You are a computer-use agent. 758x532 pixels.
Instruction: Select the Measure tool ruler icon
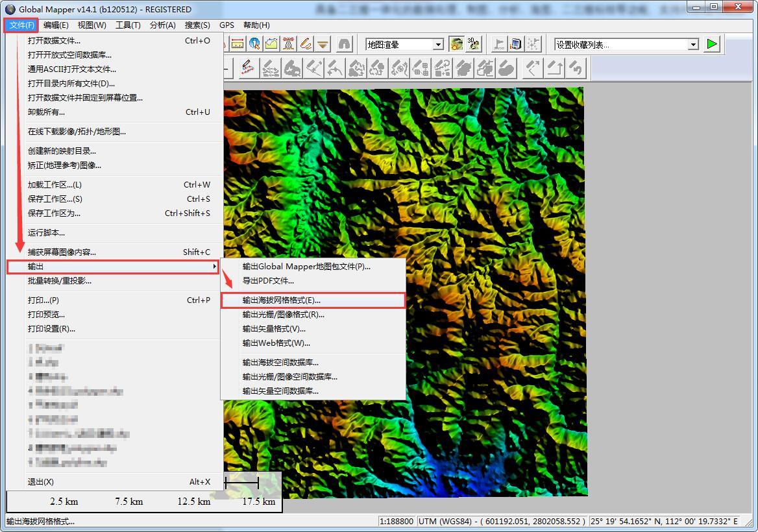238,44
